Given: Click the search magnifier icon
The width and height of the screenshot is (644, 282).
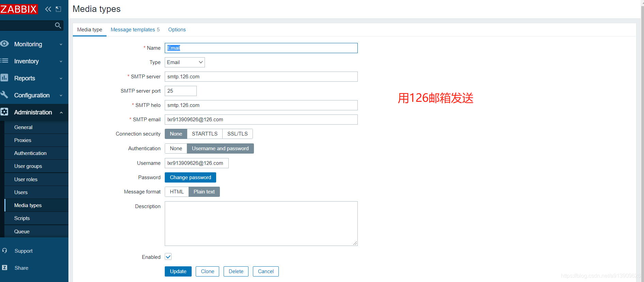Looking at the screenshot, I should click(58, 26).
